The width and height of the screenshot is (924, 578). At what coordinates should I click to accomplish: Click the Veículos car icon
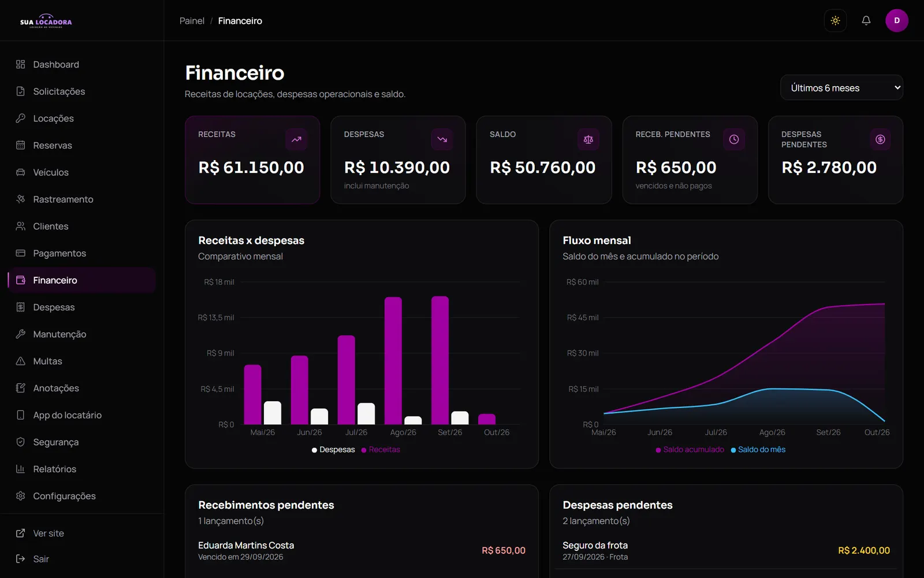point(21,172)
